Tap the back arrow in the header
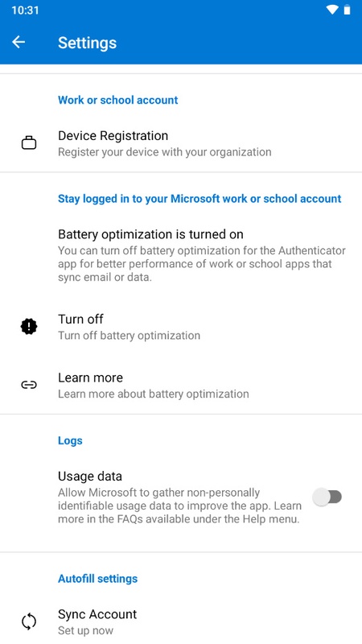Viewport: 362px width, 644px height. pyautogui.click(x=19, y=42)
